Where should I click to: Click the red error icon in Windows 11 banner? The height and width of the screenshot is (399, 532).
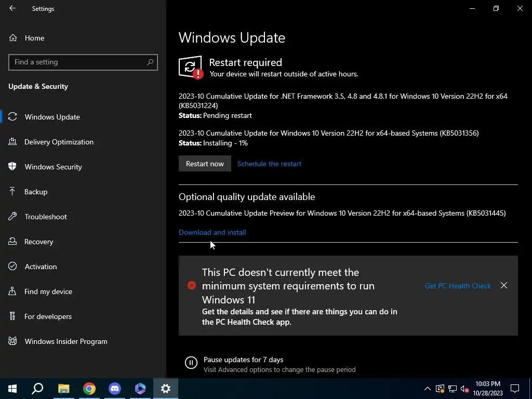coord(192,285)
